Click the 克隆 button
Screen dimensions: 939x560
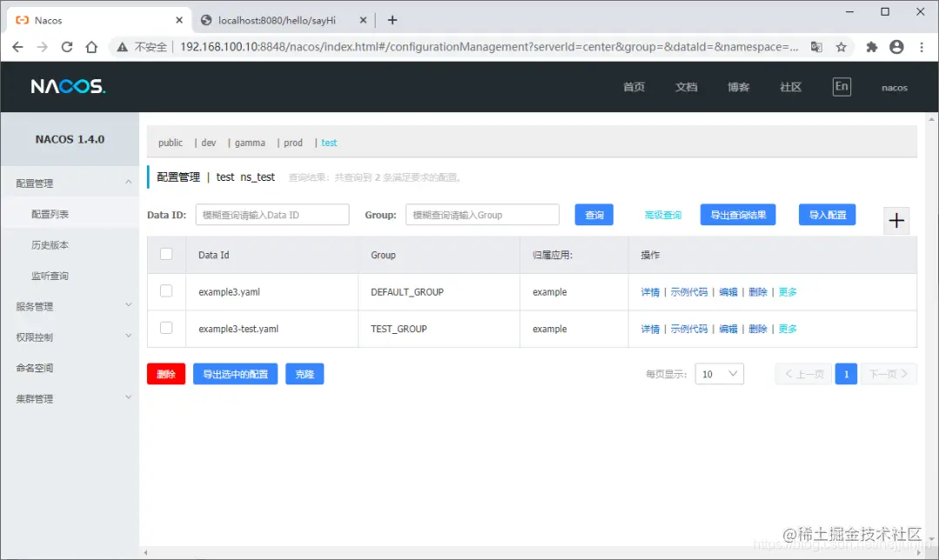coord(305,374)
